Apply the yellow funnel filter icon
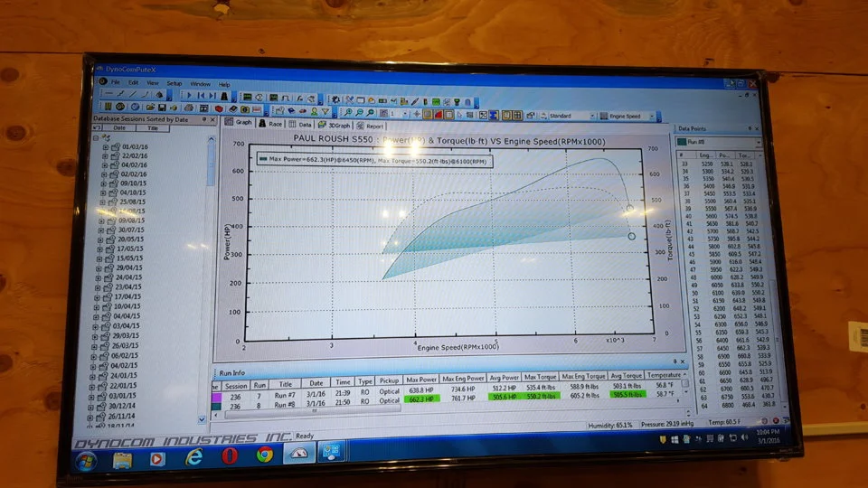The height and width of the screenshot is (488, 868). (325, 112)
